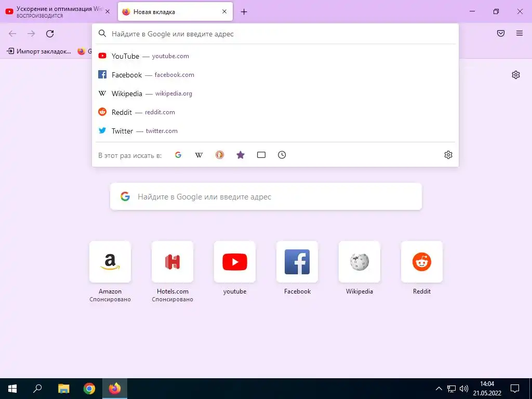The image size is (532, 399).
Task: Choose Wikipedia — wikipedia.org suggestion
Action: [x=275, y=94]
